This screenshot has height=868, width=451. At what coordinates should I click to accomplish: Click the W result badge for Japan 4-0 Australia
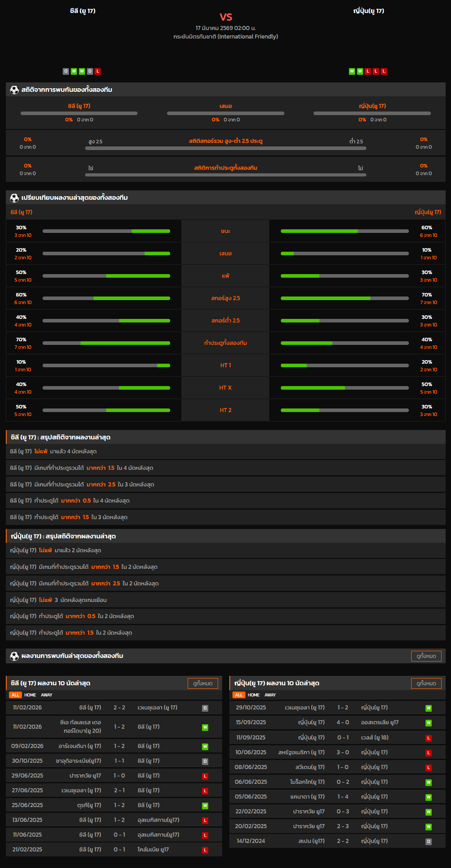pyautogui.click(x=428, y=723)
